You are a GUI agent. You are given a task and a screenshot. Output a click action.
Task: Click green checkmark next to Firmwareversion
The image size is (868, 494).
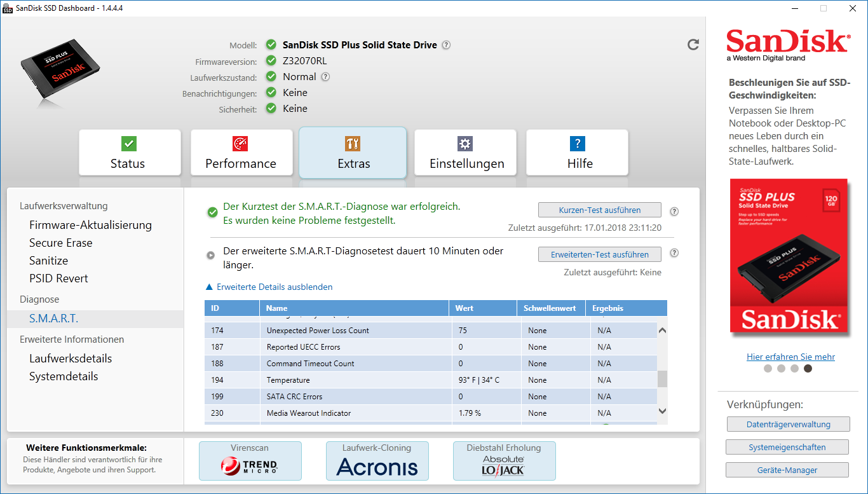coord(271,61)
